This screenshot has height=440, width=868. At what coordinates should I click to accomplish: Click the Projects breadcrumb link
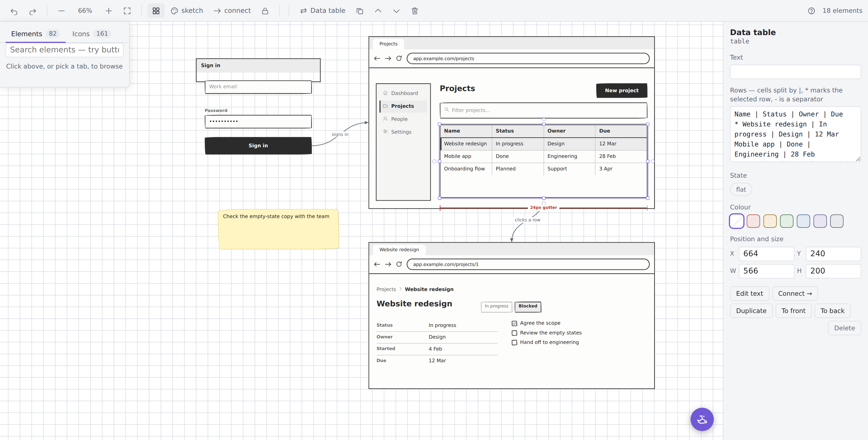pyautogui.click(x=386, y=289)
